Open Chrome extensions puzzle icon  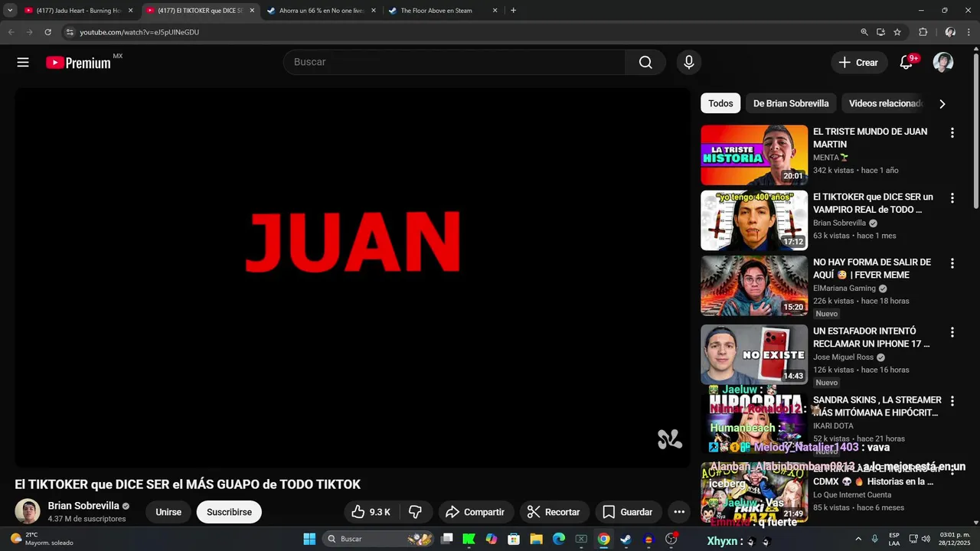point(923,32)
